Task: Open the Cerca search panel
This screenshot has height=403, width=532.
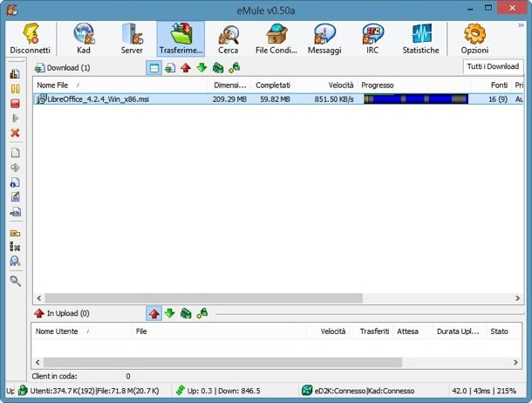Action: point(228,38)
